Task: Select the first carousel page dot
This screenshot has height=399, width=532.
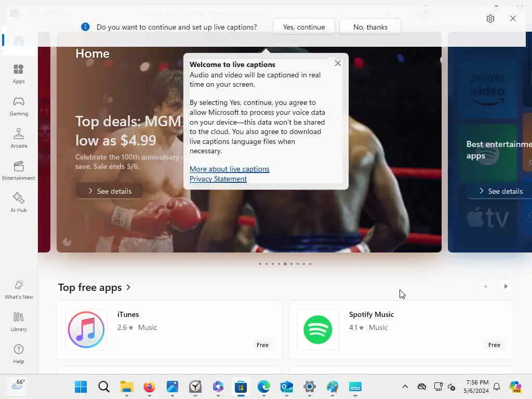Action: [260, 263]
